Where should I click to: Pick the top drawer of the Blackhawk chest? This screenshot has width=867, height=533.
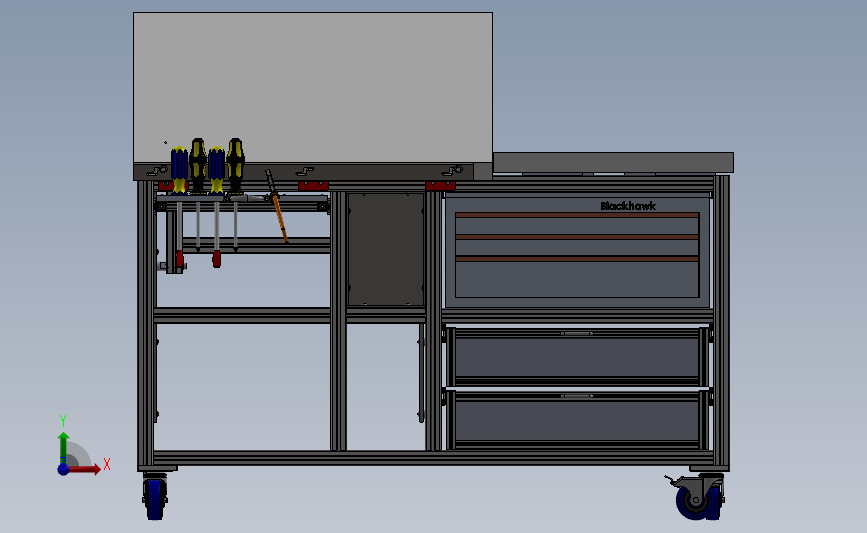[x=577, y=226]
